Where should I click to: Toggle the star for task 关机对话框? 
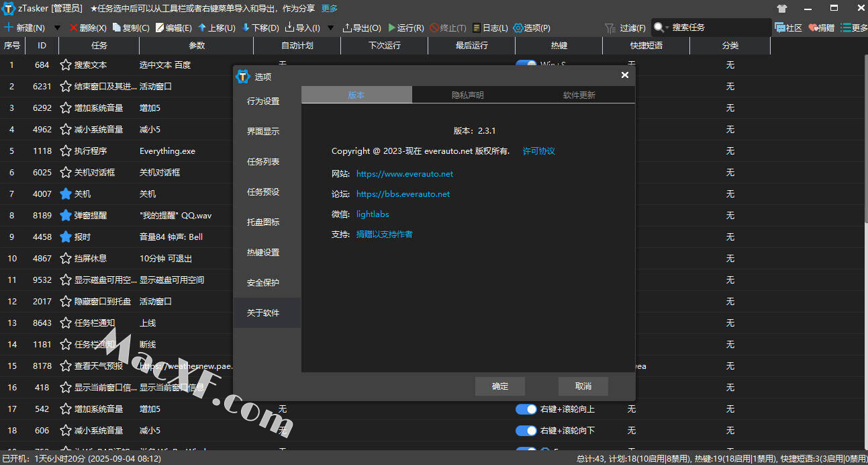(66, 173)
